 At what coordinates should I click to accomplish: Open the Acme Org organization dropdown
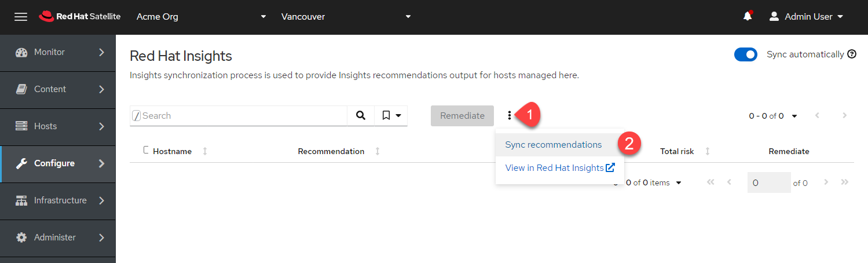[201, 17]
